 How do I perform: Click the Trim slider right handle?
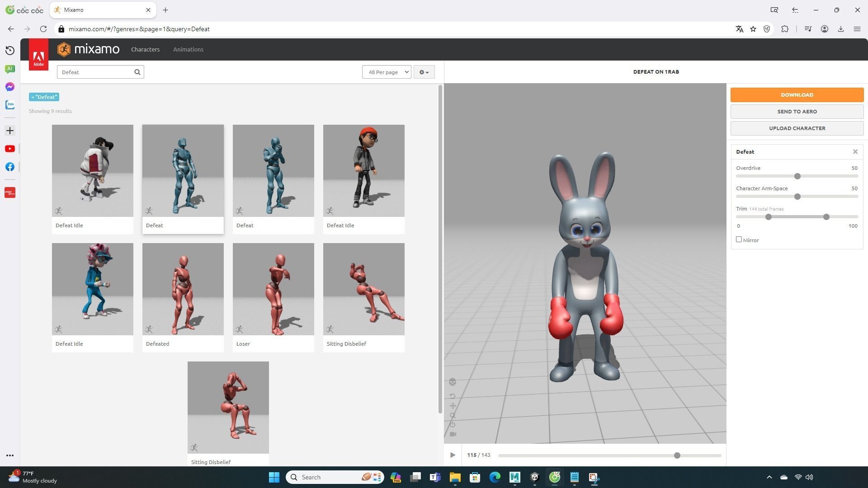click(x=826, y=217)
